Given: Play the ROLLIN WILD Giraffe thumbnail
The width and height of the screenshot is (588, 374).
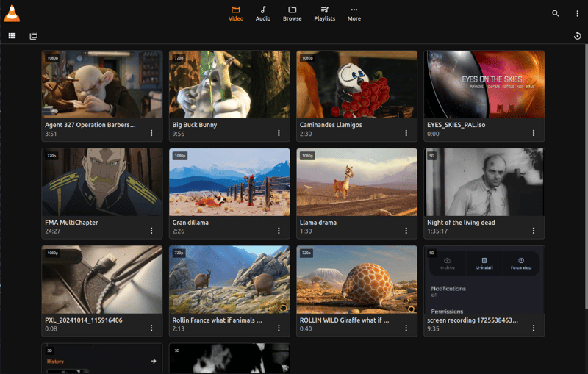Looking at the screenshot, I should (356, 279).
